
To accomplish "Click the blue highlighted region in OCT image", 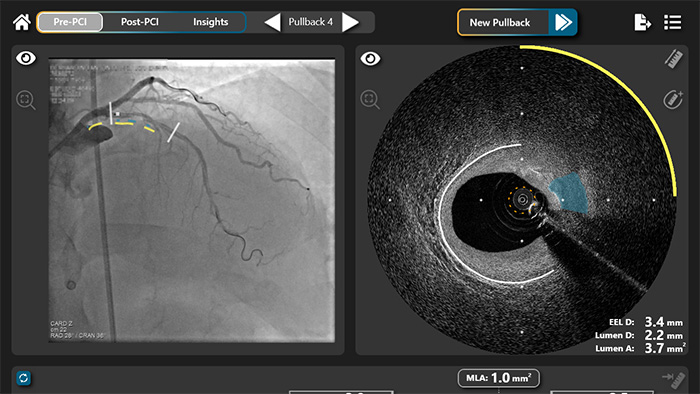I will pos(570,193).
